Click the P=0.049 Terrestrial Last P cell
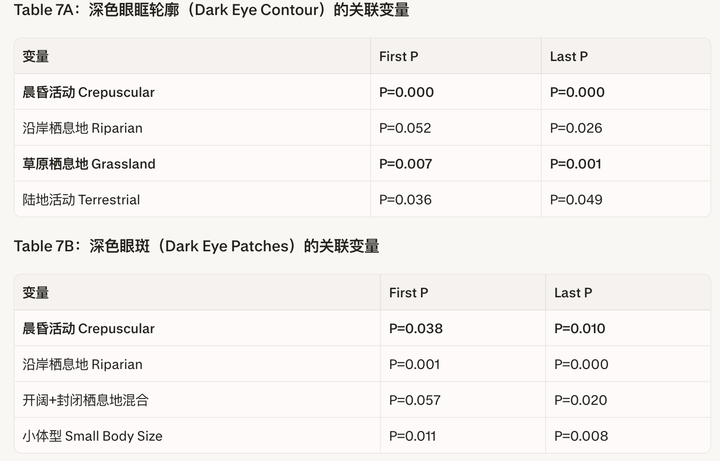The width and height of the screenshot is (720, 461). coord(577,200)
